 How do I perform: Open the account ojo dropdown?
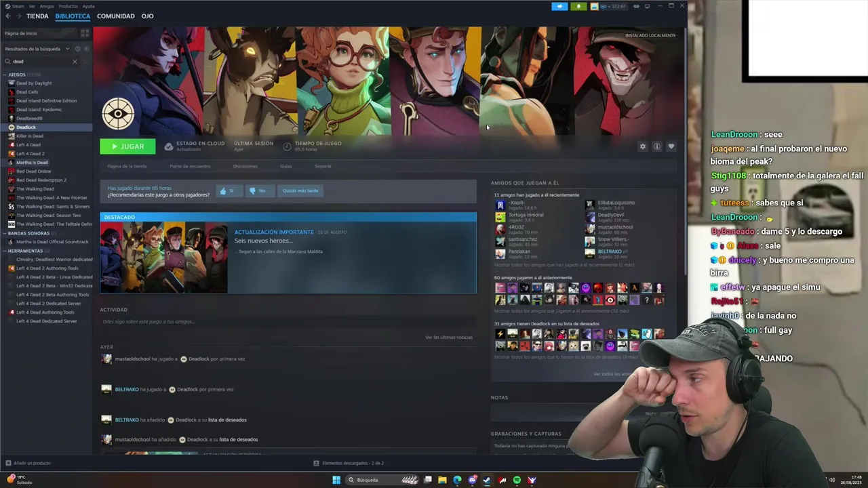(608, 6)
